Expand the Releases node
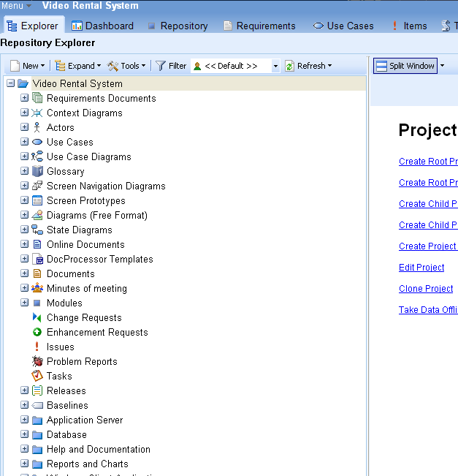 25,390
